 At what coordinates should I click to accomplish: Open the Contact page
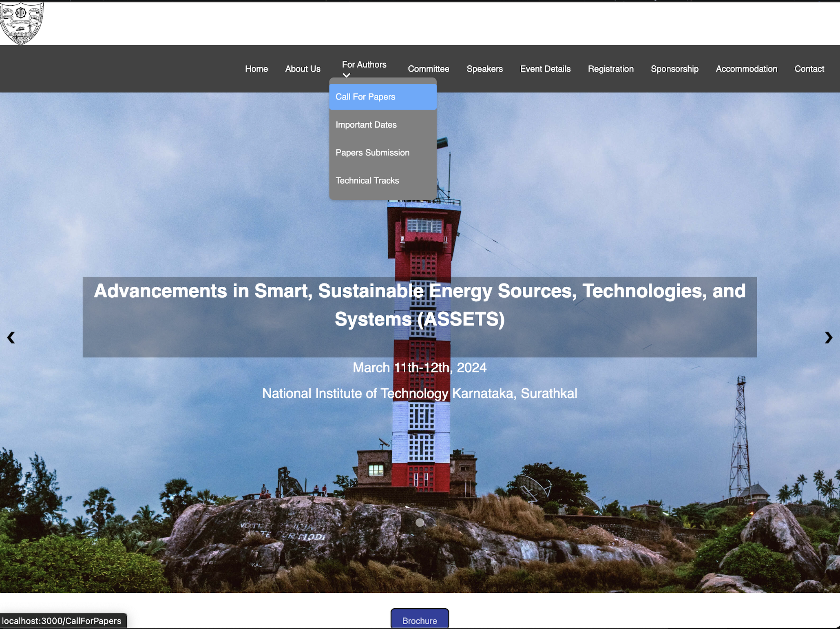pos(809,69)
